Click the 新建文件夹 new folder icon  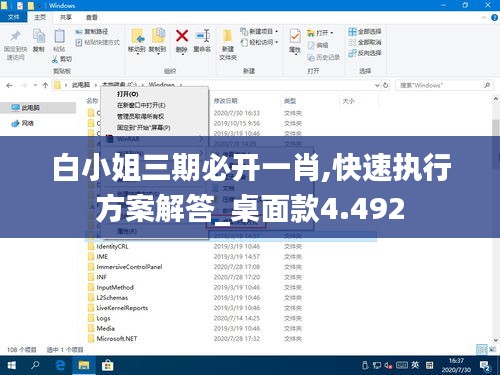[228, 36]
